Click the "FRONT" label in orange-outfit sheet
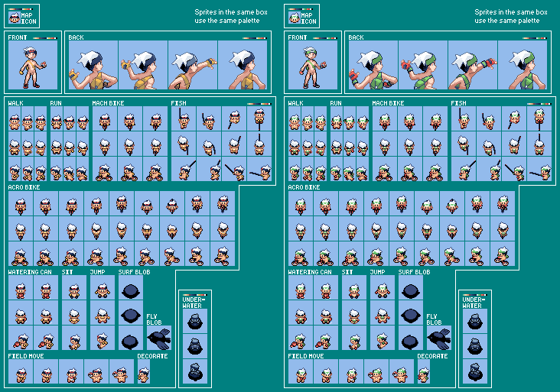This screenshot has width=560, height=392. tap(18, 37)
